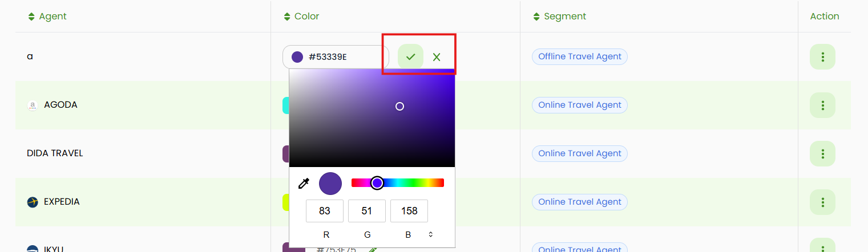Image resolution: width=868 pixels, height=252 pixels.
Task: Click the G value field showing 51
Action: [367, 211]
